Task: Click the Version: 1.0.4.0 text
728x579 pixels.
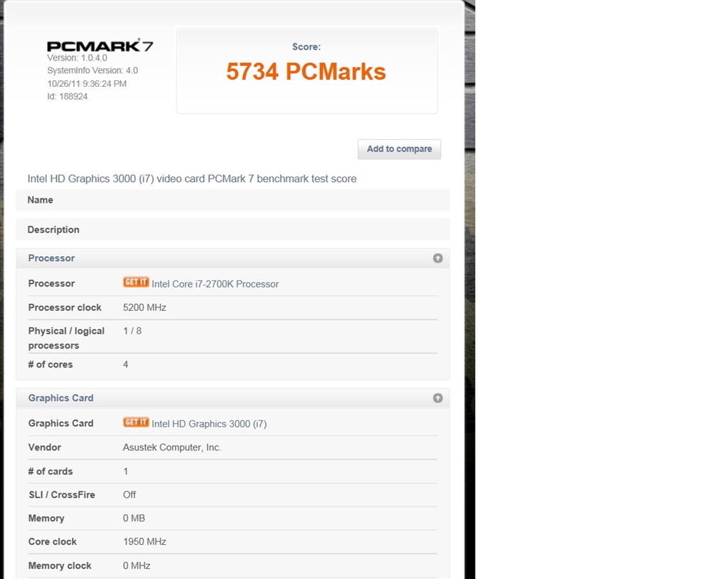Action: click(77, 58)
